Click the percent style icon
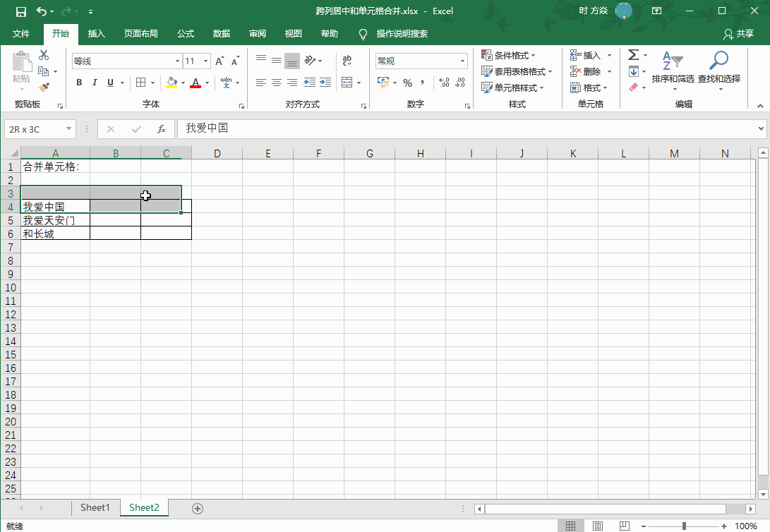Image resolution: width=770 pixels, height=532 pixels. [408, 83]
